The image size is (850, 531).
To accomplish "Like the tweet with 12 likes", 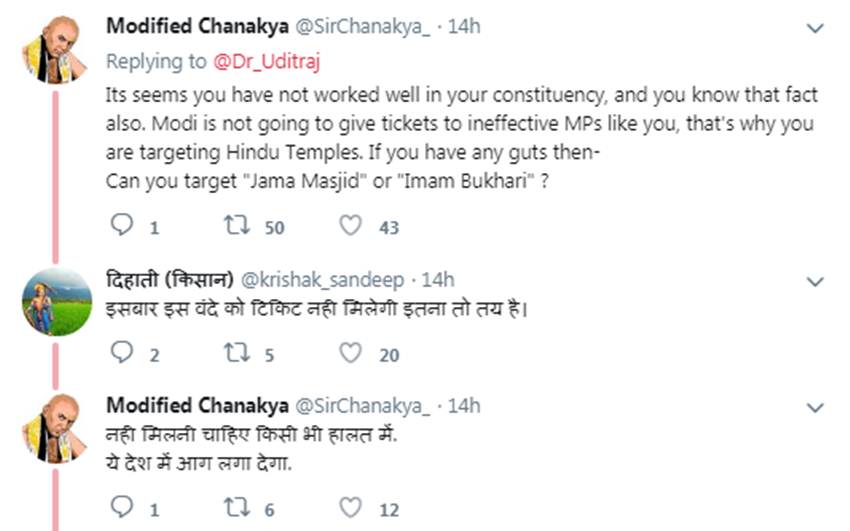I will point(350,509).
